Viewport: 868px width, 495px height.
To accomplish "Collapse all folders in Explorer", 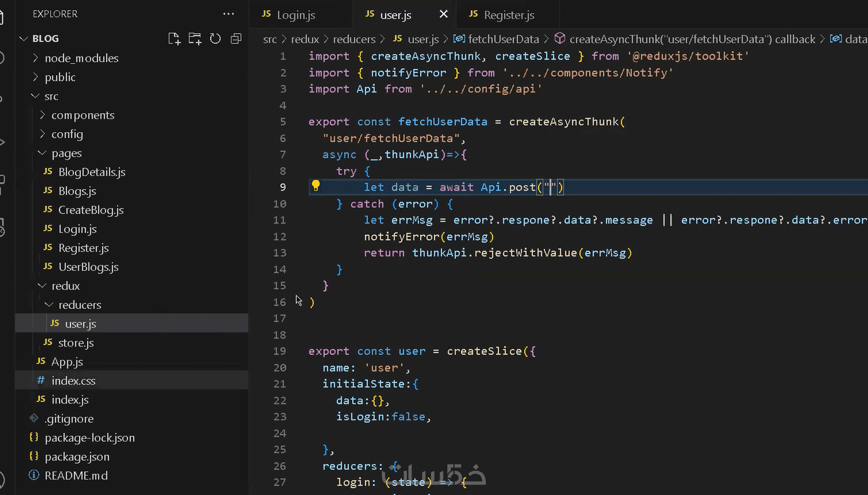I will 236,39.
